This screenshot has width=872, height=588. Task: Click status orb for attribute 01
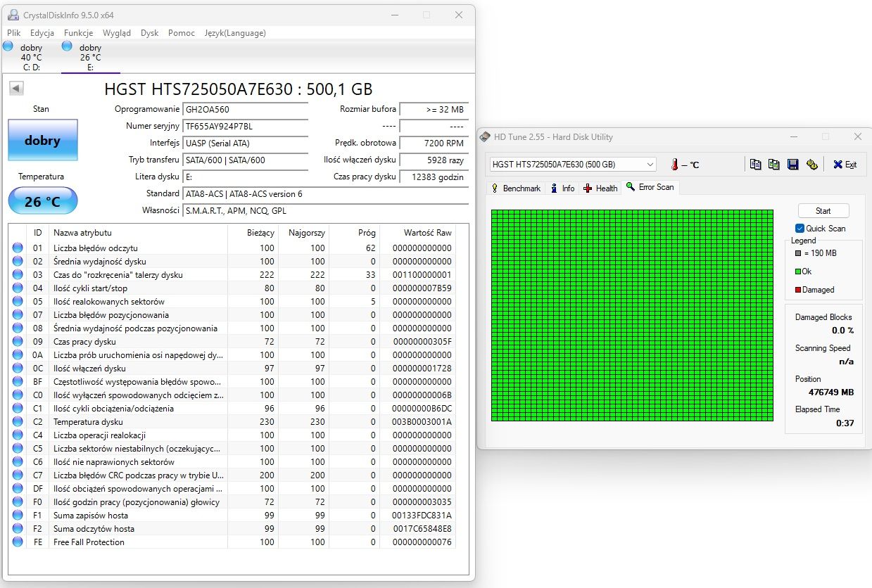click(x=18, y=248)
